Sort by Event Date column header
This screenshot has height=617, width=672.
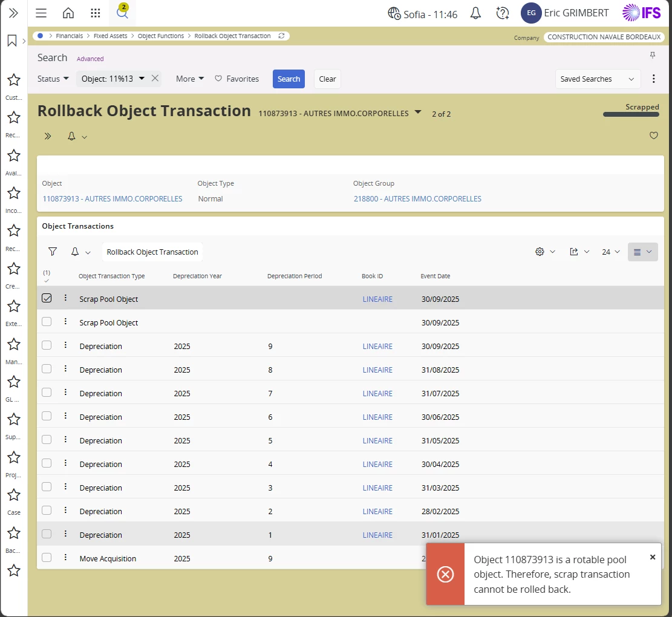(435, 276)
